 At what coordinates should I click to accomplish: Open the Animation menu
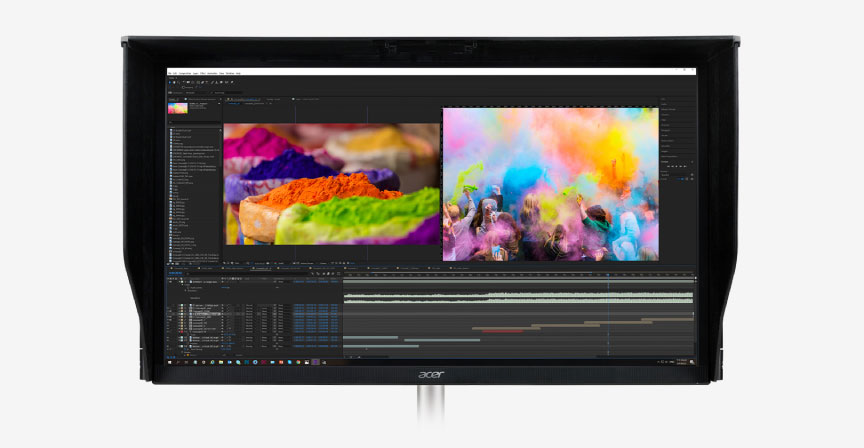tap(212, 73)
